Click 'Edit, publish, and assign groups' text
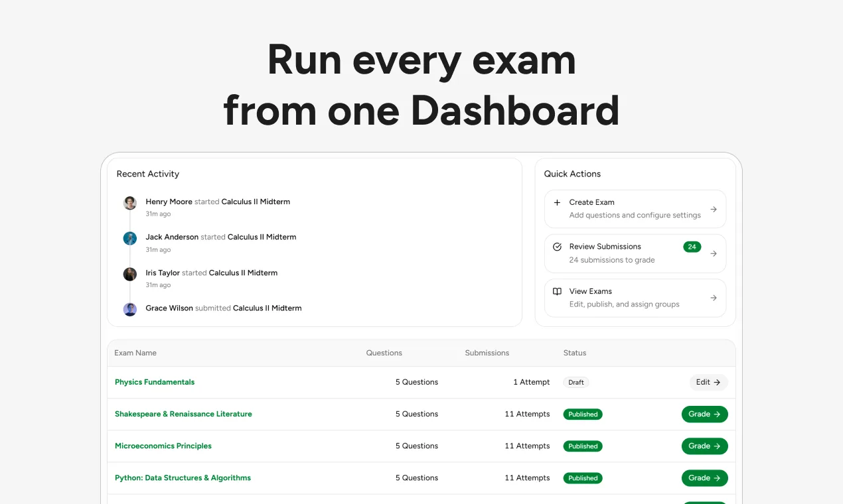Viewport: 843px width, 504px height. coord(625,304)
